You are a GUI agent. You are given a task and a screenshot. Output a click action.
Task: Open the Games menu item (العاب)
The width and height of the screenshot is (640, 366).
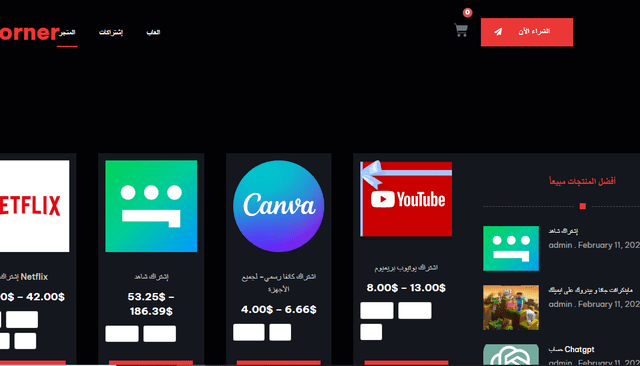pyautogui.click(x=153, y=32)
